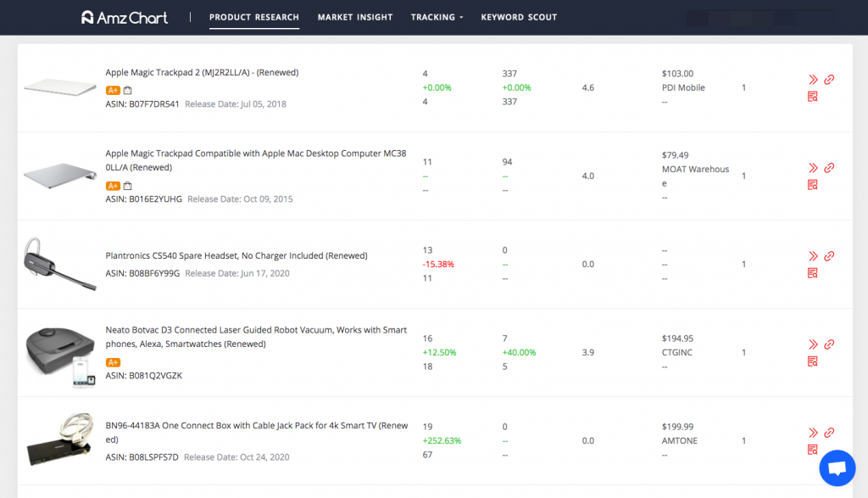
Task: Expand details arrow for the One Connect Box row
Action: [813, 433]
